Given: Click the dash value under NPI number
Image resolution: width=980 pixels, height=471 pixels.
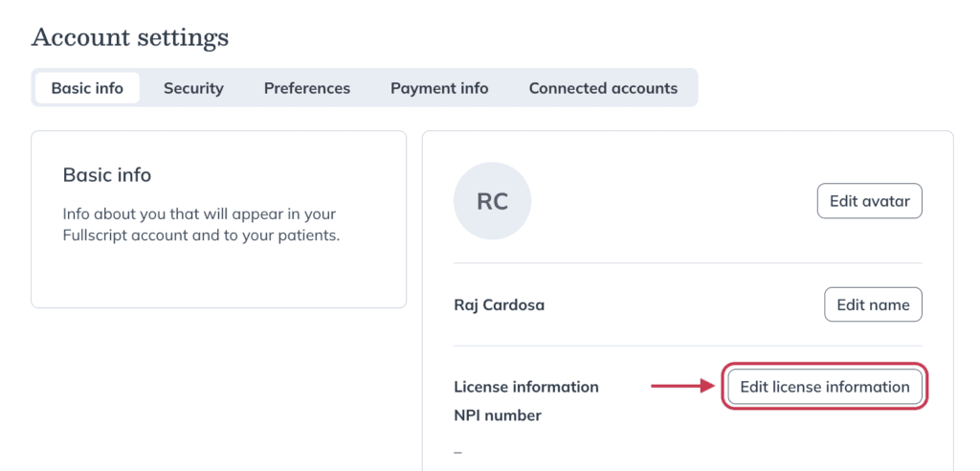Looking at the screenshot, I should [458, 452].
